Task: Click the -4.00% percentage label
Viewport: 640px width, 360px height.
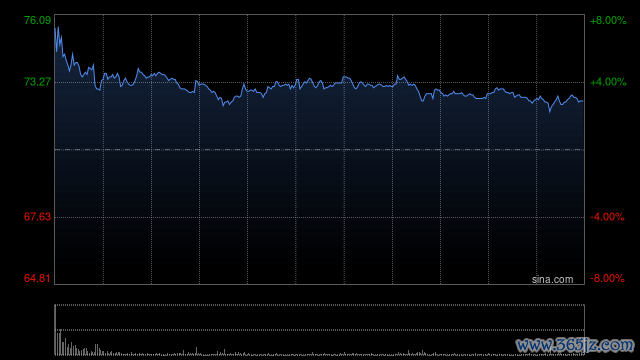Action: (607, 217)
